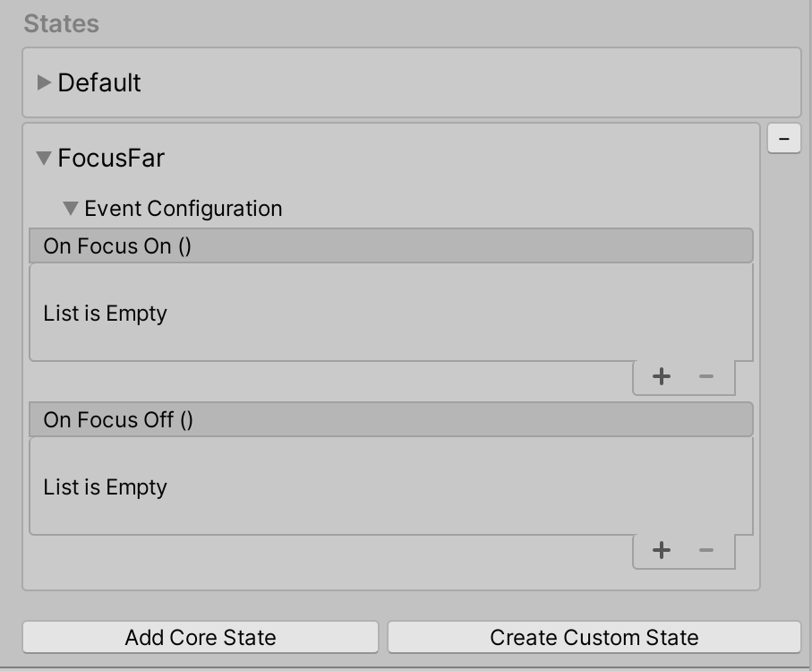
Task: Expand the Default state foldout arrow
Action: tap(44, 82)
